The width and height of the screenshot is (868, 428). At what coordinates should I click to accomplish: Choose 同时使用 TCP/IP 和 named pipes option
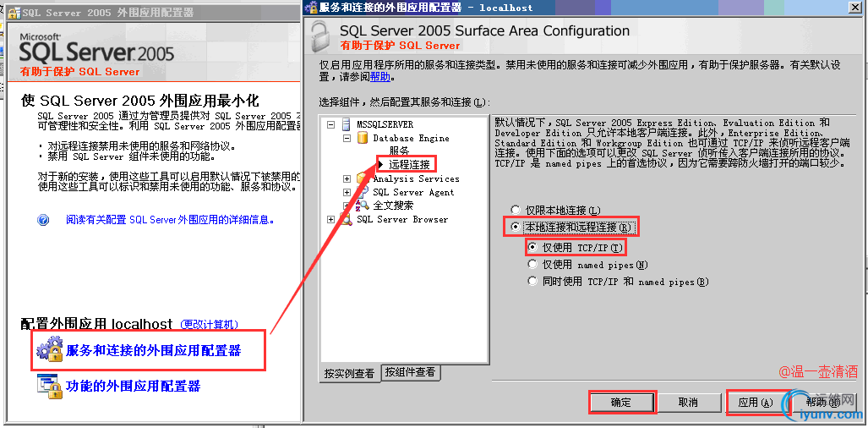point(532,282)
